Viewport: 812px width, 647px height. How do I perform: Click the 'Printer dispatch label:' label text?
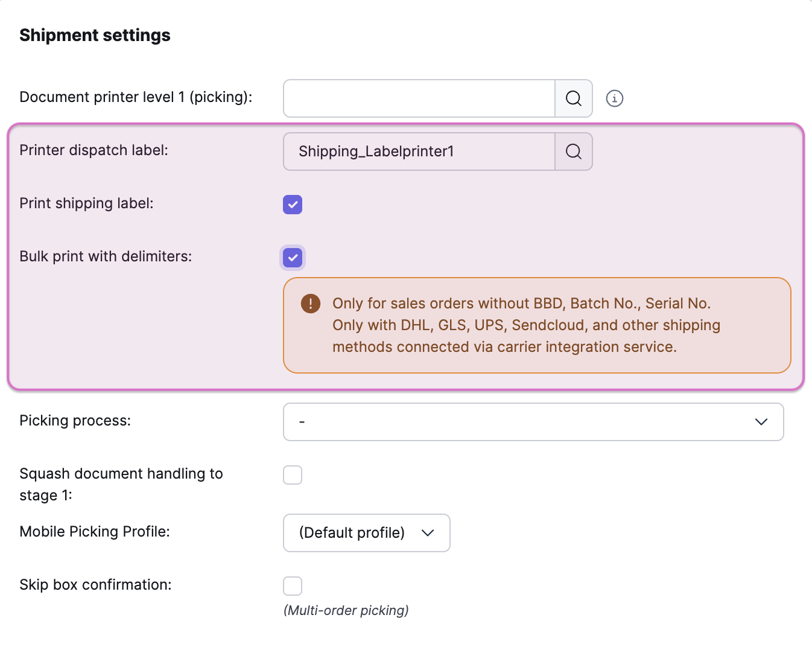click(94, 150)
